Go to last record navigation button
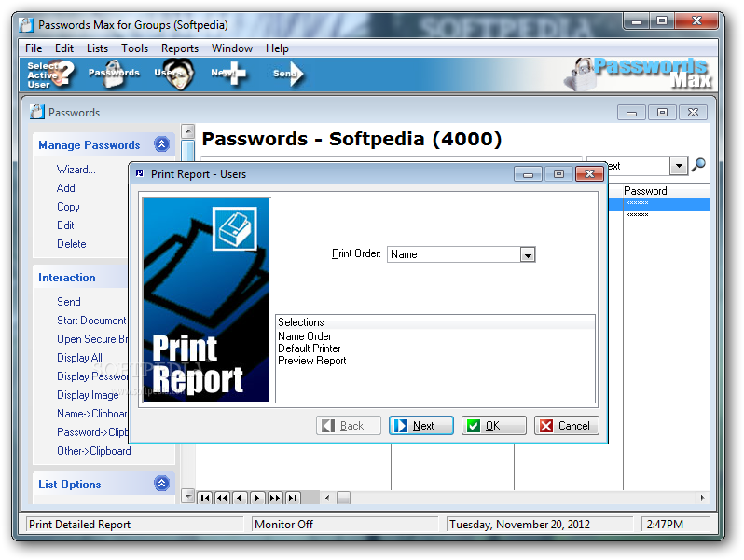The height and width of the screenshot is (560, 744). (x=293, y=498)
